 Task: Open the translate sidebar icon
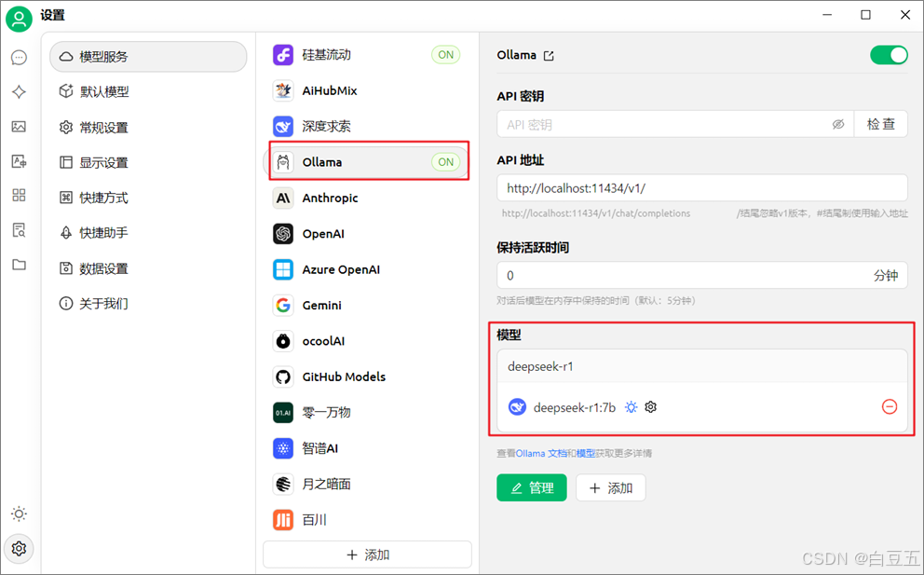(x=19, y=161)
